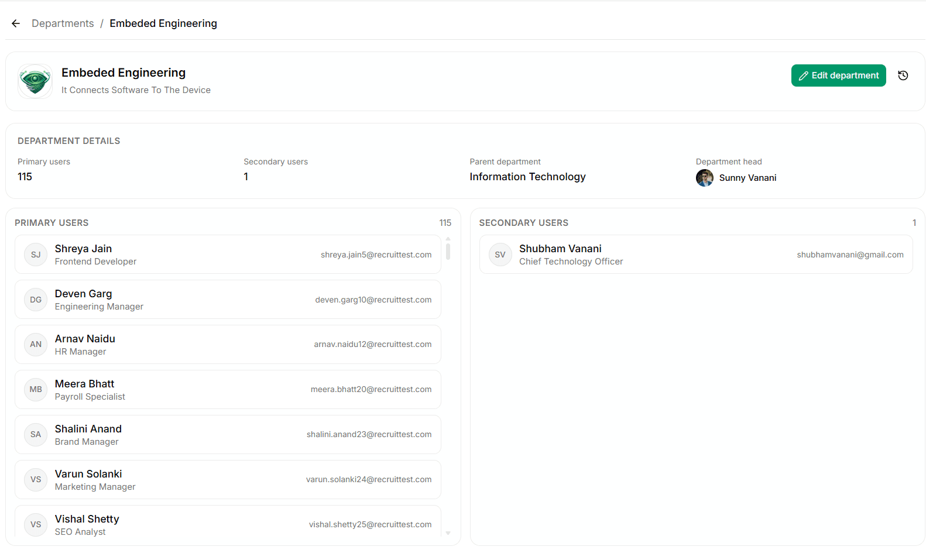Click the PRIMARY USERS panel heading
The height and width of the screenshot is (560, 926).
click(52, 223)
